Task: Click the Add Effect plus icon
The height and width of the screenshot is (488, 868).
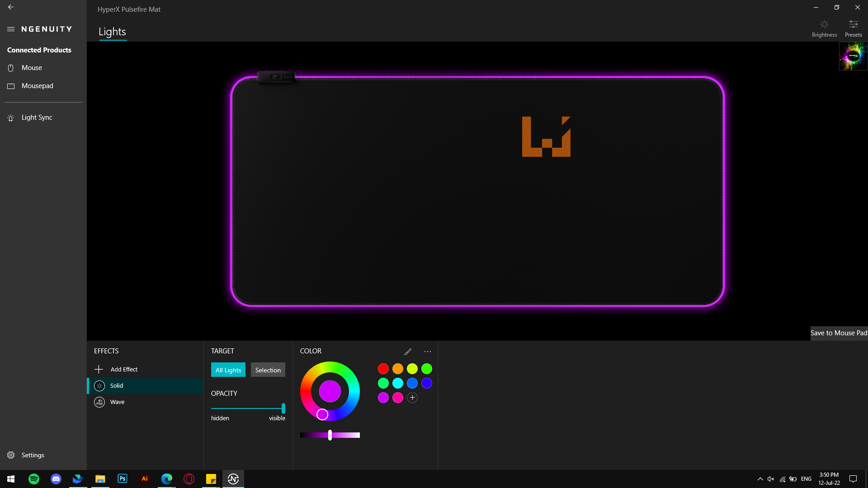Action: pyautogui.click(x=99, y=369)
